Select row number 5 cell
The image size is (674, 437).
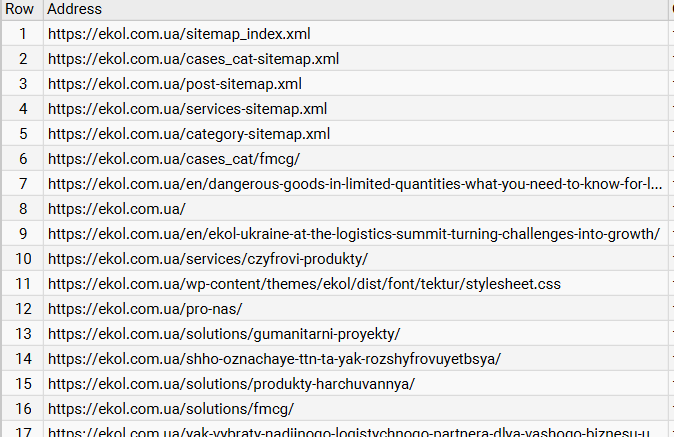[22, 134]
